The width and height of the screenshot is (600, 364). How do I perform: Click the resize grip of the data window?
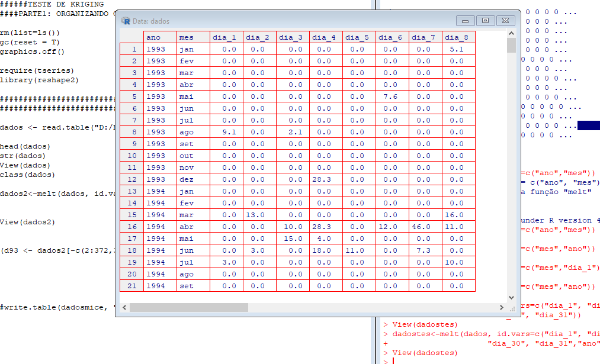(512, 308)
